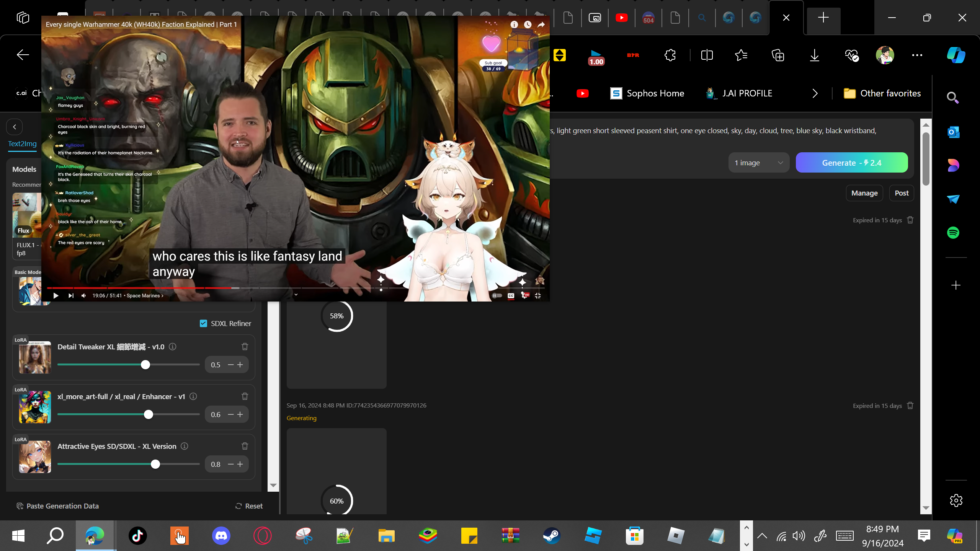Skip to next video in player
The width and height of the screenshot is (980, 551).
point(71,295)
